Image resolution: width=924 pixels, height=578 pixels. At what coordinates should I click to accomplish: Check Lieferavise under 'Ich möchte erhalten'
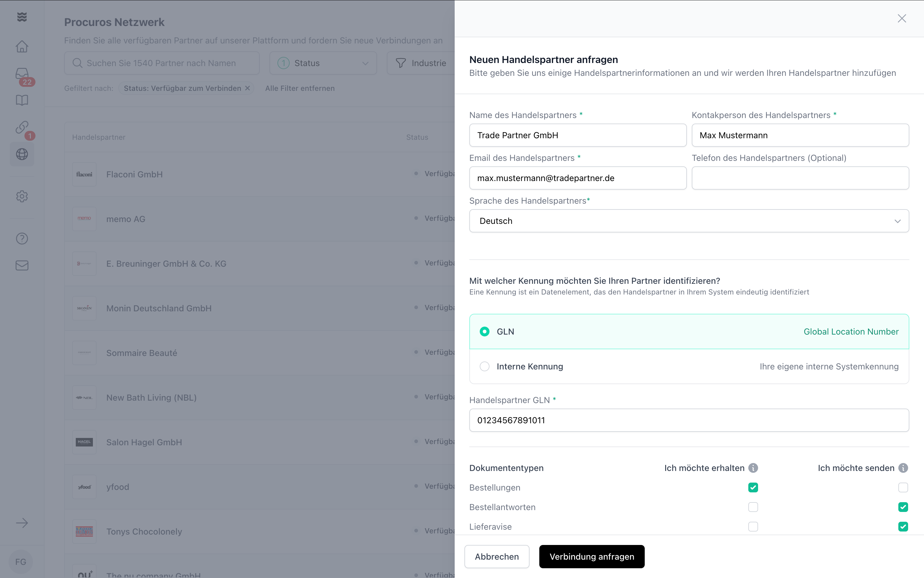[x=753, y=526]
